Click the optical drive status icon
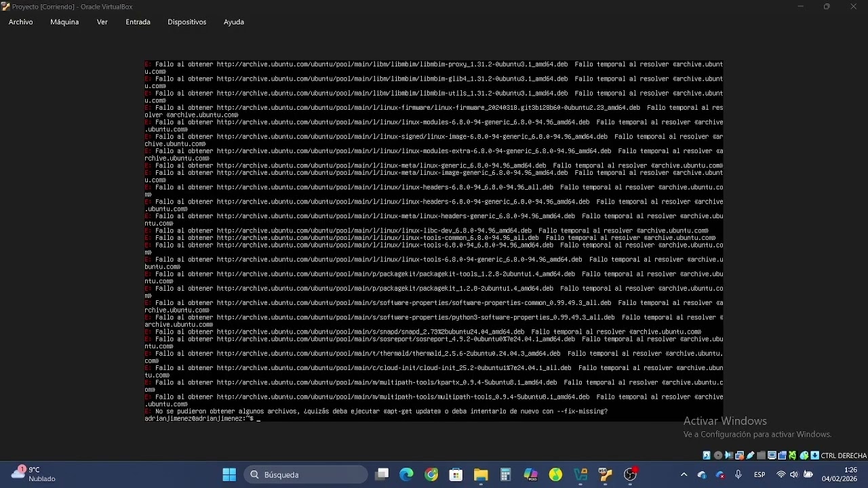The height and width of the screenshot is (488, 868). click(x=718, y=455)
